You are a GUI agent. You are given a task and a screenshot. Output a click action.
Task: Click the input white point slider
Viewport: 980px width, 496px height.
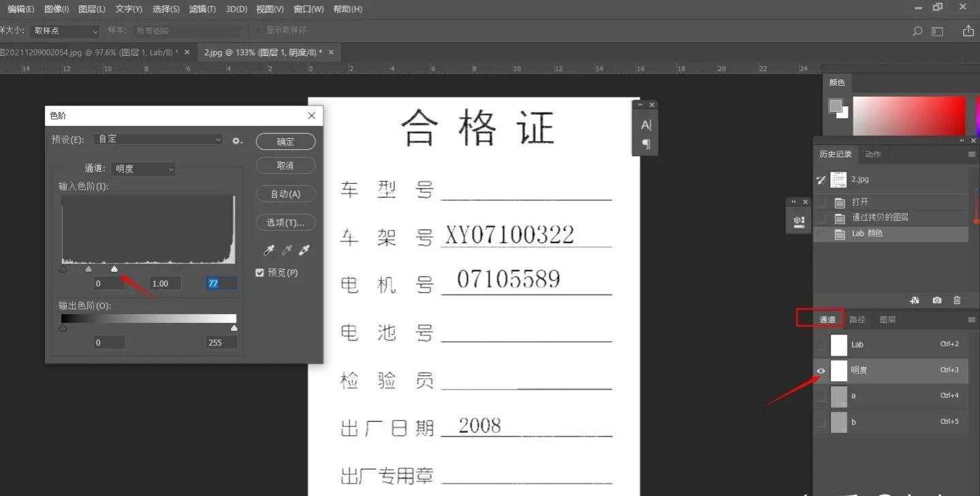point(114,269)
